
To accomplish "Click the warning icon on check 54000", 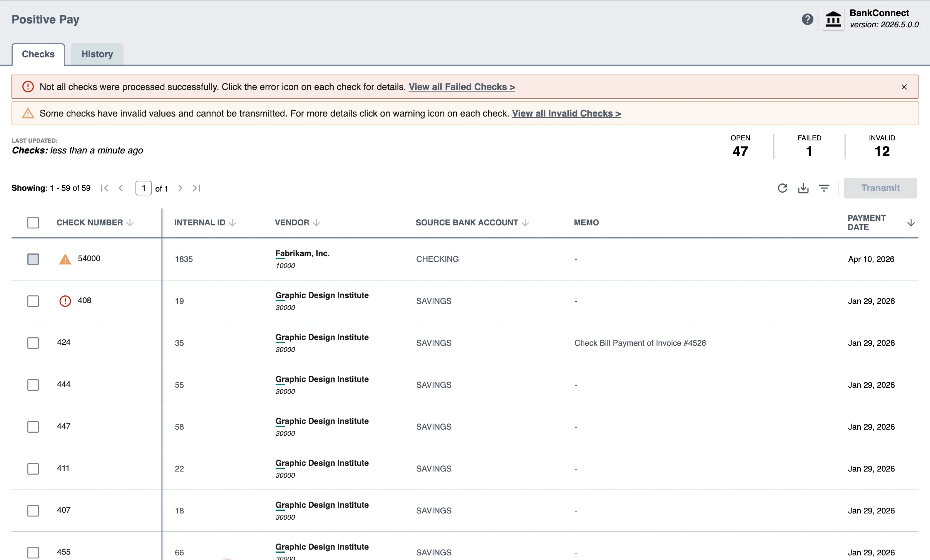I will 65,259.
